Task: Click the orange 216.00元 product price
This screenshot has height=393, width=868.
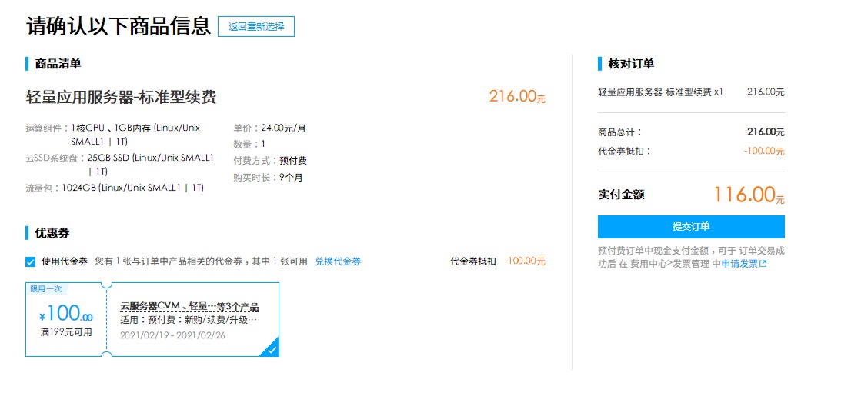Action: (517, 96)
